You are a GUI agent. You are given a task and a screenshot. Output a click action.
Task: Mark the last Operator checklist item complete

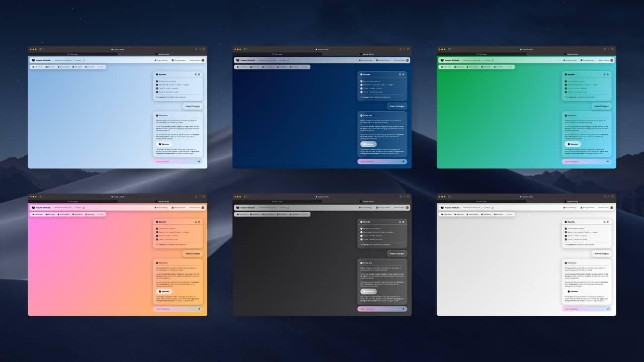coord(157,92)
